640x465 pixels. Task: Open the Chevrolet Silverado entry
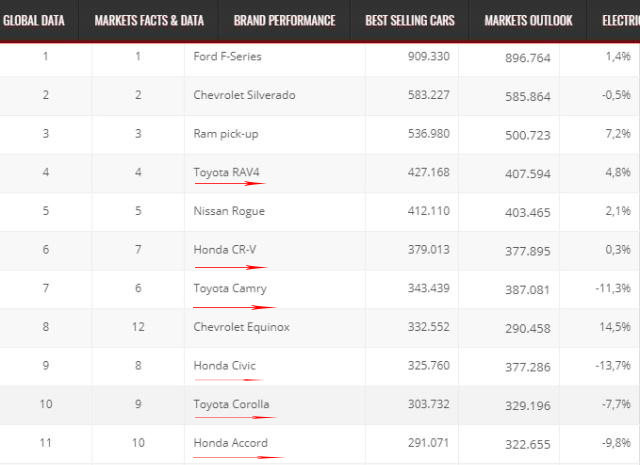[x=244, y=95]
